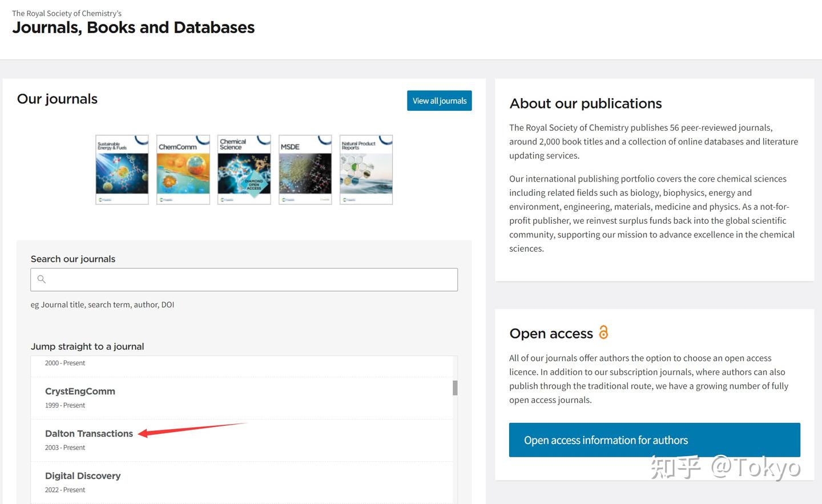Open Natural Product Reports cover
Screen dimensions: 822x504
point(366,170)
